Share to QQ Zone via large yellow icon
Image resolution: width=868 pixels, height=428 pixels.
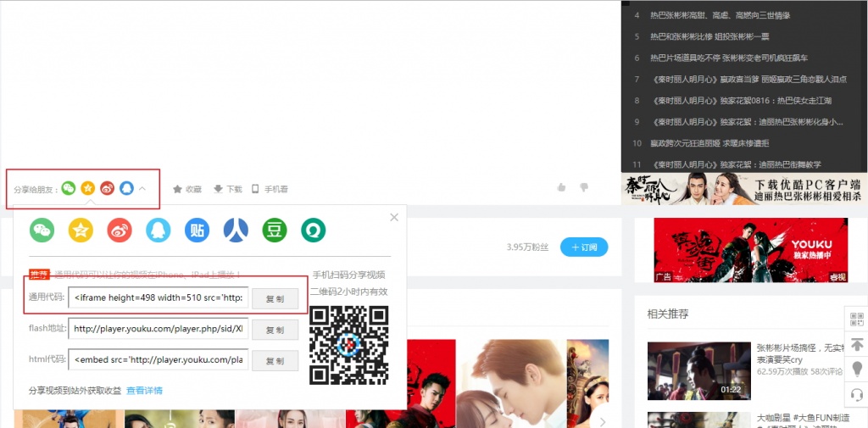click(x=81, y=230)
